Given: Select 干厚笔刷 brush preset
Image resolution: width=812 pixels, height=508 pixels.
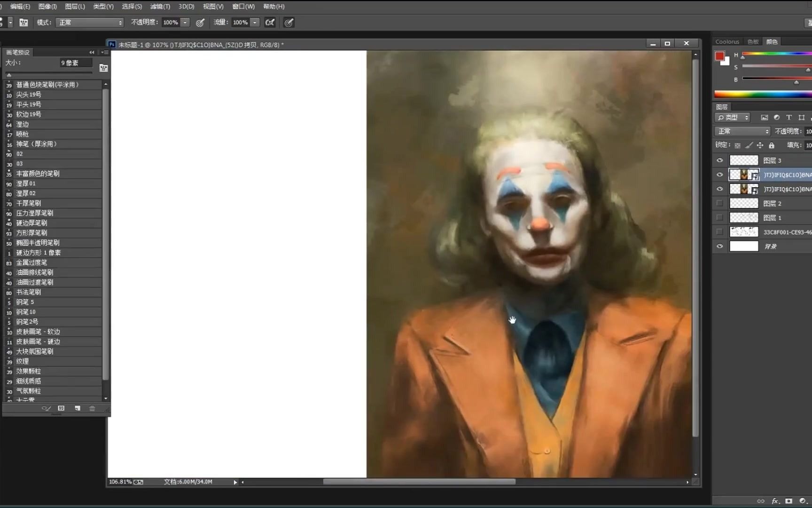Looking at the screenshot, I should (x=53, y=203).
